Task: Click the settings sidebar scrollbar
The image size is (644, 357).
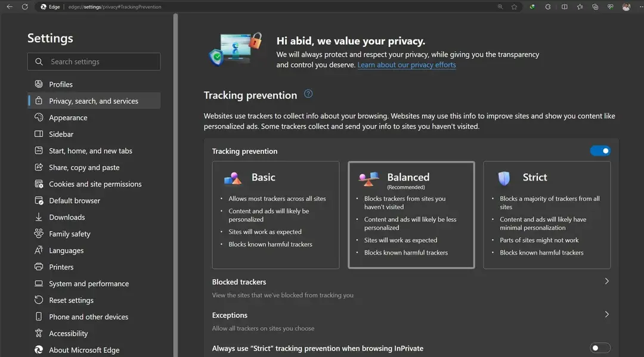Action: 176,185
